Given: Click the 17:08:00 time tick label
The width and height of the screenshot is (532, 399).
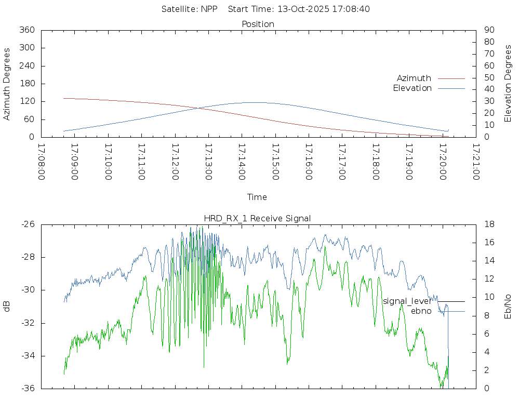Looking at the screenshot, I should tap(42, 162).
